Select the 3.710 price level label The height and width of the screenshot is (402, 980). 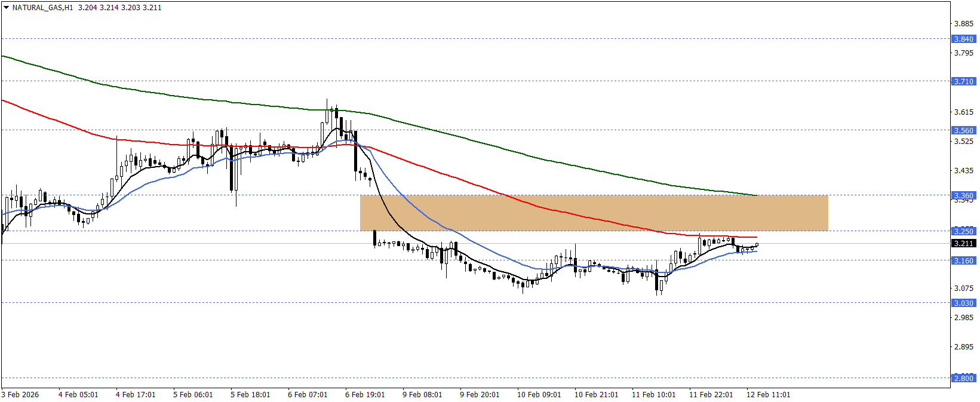coord(963,81)
